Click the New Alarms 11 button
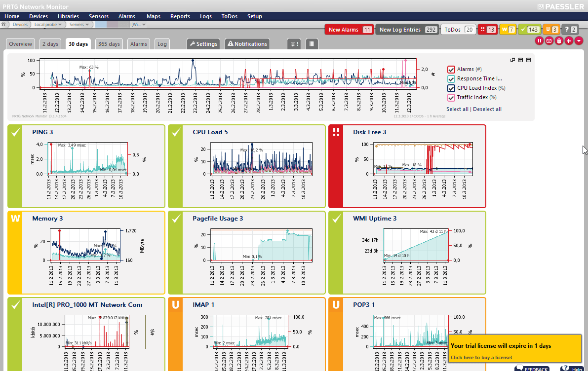Image resolution: width=588 pixels, height=371 pixels. 350,30
